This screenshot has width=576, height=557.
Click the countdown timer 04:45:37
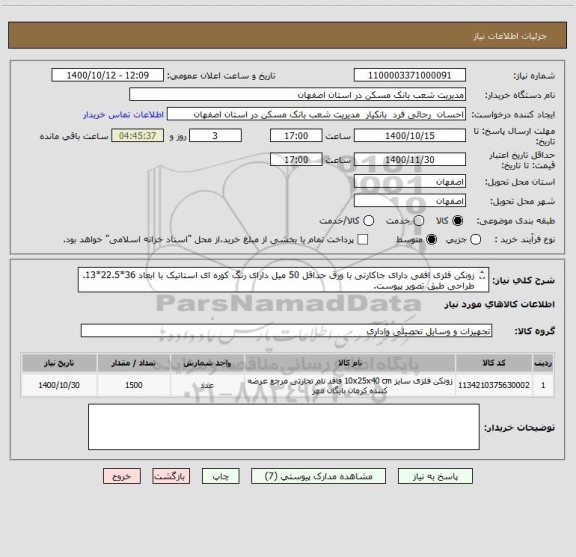(x=138, y=136)
